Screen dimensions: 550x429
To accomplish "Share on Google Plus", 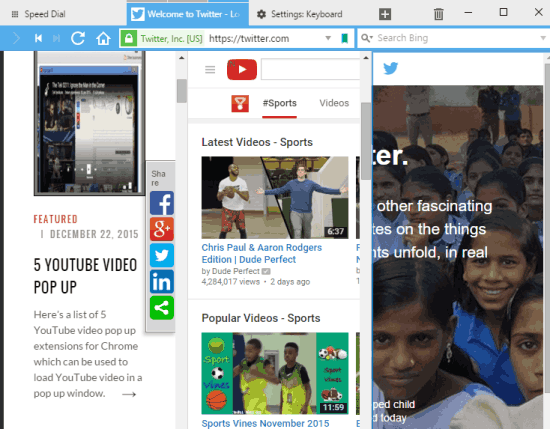I will click(162, 229).
